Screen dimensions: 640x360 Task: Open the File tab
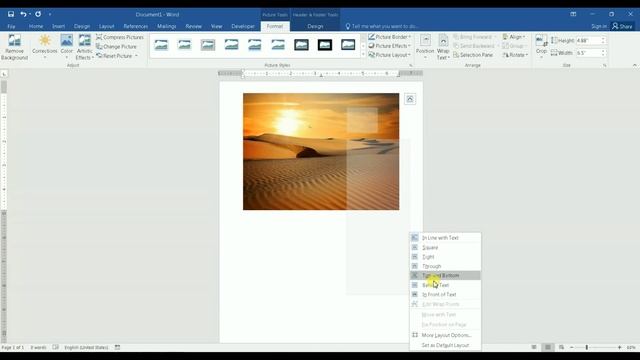click(11, 26)
